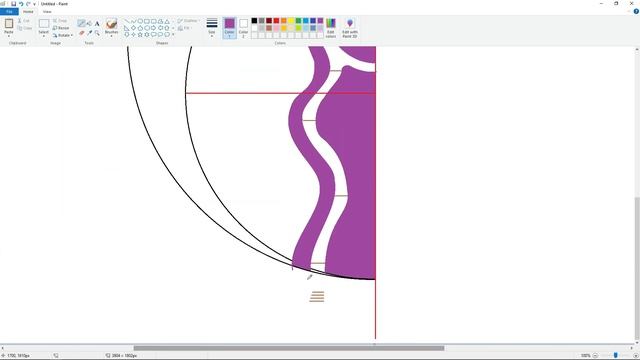Collapse the ribbon with top-right arrow
Screen dimensions: 640x360
[629, 11]
